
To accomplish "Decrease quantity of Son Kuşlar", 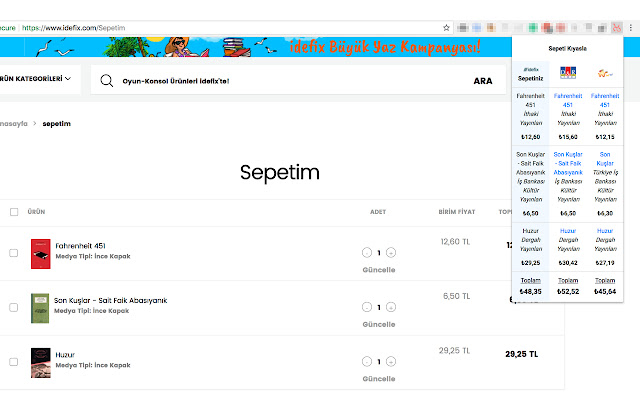I will 367,307.
